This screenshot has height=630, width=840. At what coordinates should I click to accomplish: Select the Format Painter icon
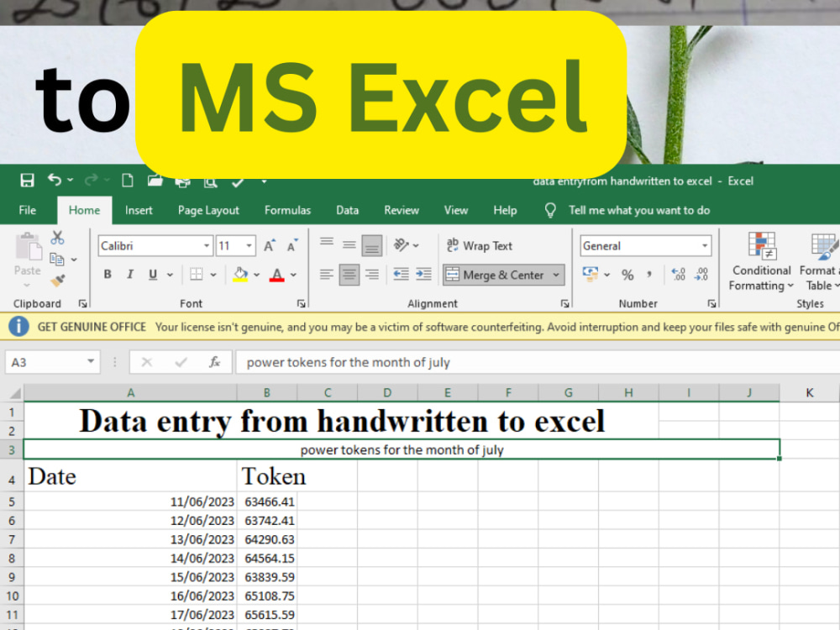(58, 281)
